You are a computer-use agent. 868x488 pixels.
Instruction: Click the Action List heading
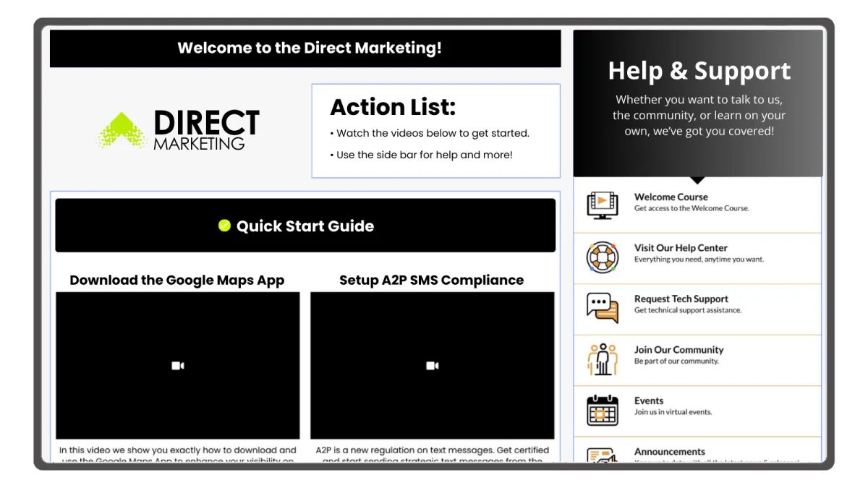pos(393,107)
